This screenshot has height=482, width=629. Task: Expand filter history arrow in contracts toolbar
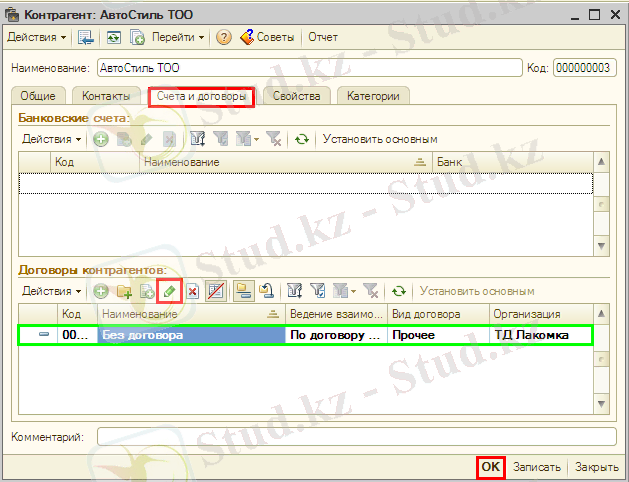click(354, 292)
